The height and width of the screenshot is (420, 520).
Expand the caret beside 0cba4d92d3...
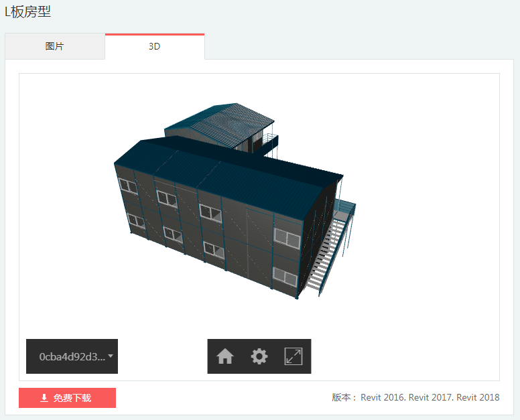tap(110, 356)
